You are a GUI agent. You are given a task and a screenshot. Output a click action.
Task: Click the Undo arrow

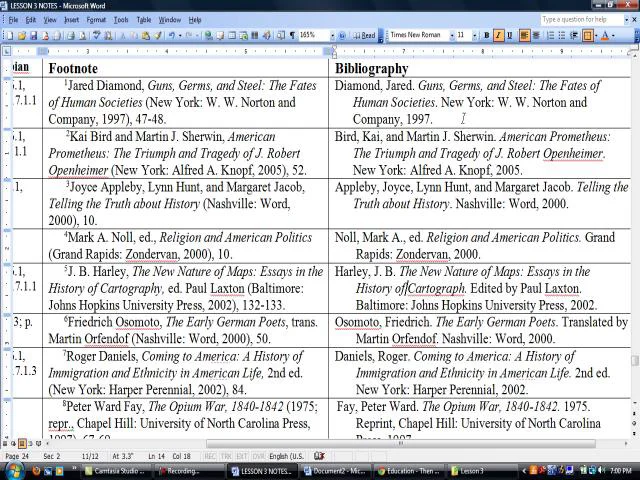172,36
